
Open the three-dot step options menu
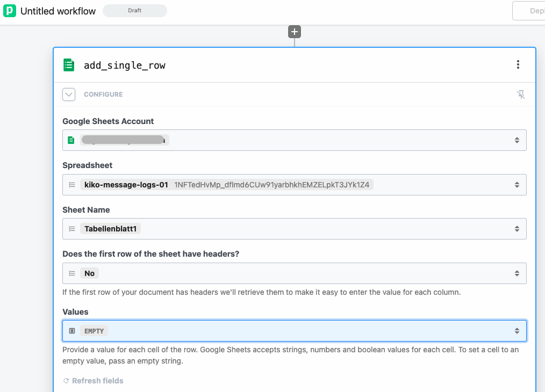click(518, 64)
